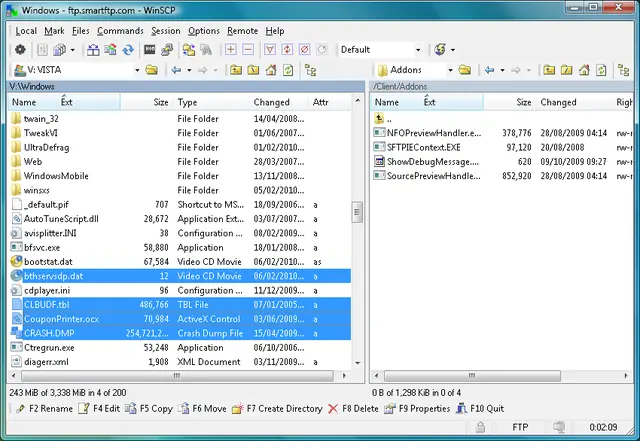
Task: Open the Session menu
Action: point(166,31)
